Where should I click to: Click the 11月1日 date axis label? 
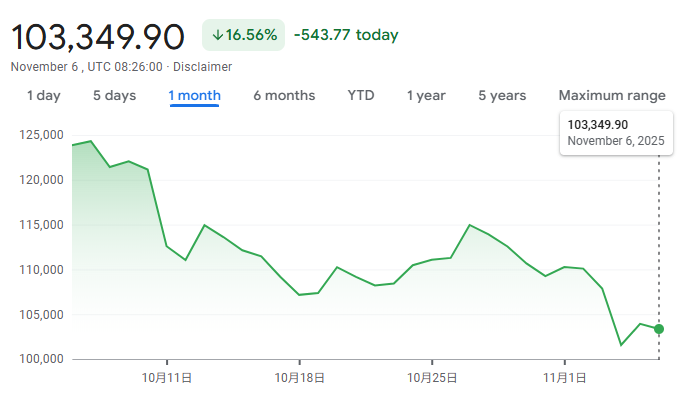click(564, 378)
